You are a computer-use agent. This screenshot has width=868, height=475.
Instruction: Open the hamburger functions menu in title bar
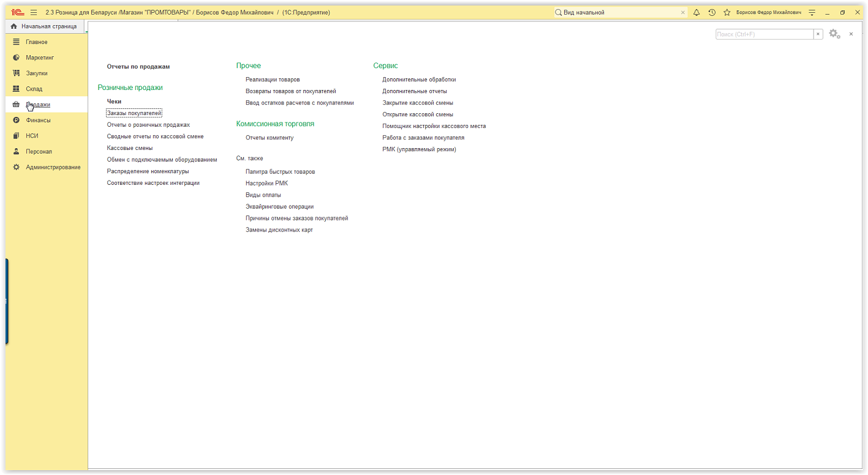coord(34,12)
